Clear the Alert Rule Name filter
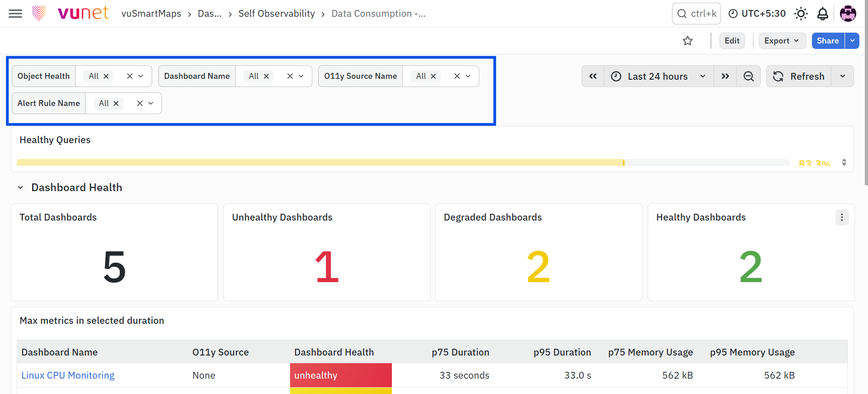The width and height of the screenshot is (868, 394). coord(140,103)
